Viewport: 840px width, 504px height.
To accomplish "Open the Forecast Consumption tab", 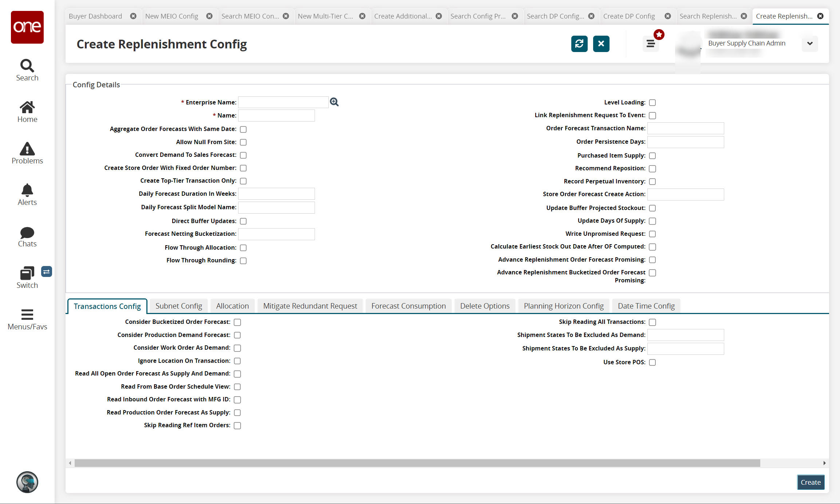I will pos(408,306).
